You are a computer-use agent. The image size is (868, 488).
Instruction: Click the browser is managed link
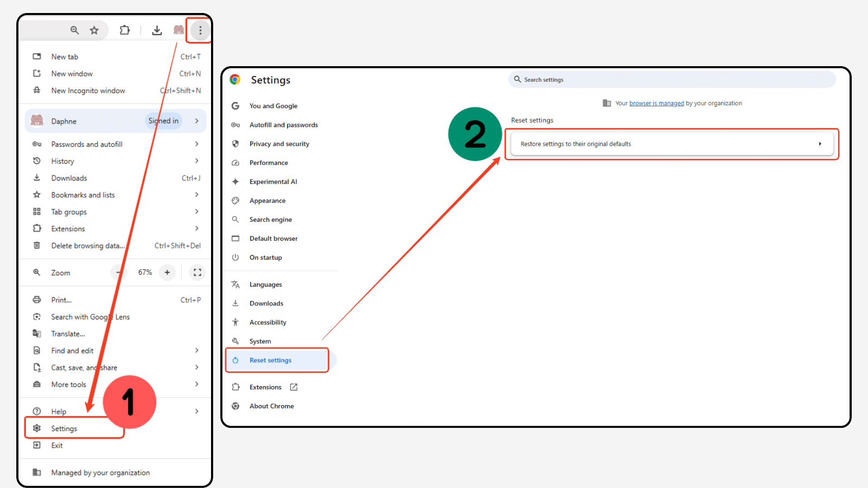656,103
